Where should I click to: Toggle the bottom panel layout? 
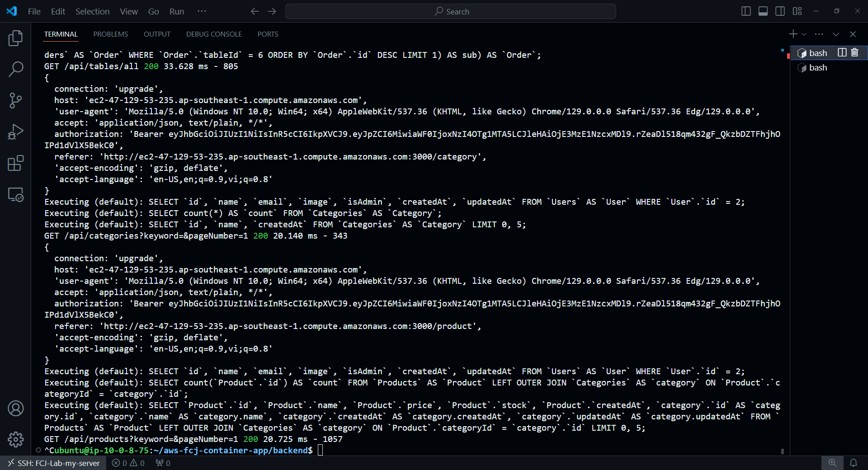pyautogui.click(x=763, y=11)
